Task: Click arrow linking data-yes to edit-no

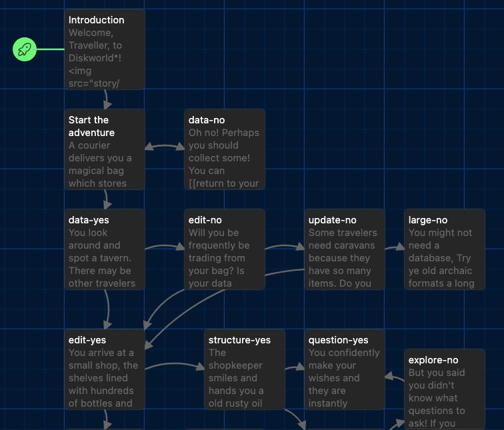Action: point(165,247)
